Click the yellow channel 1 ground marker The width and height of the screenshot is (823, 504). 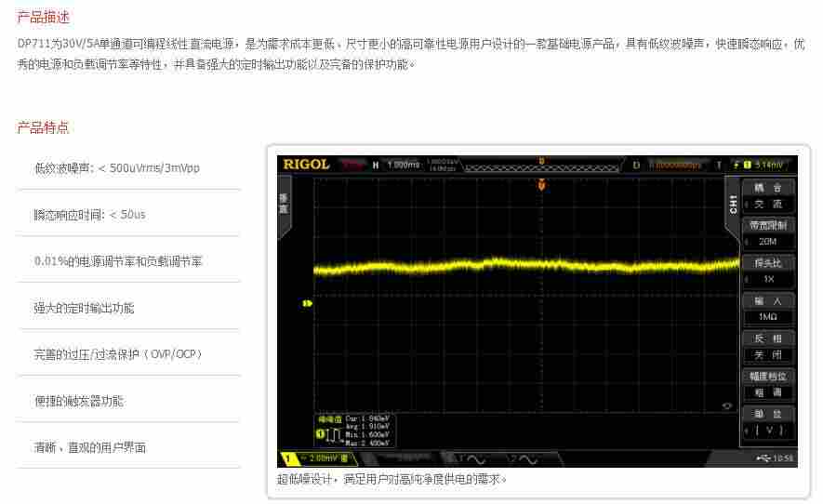[307, 303]
